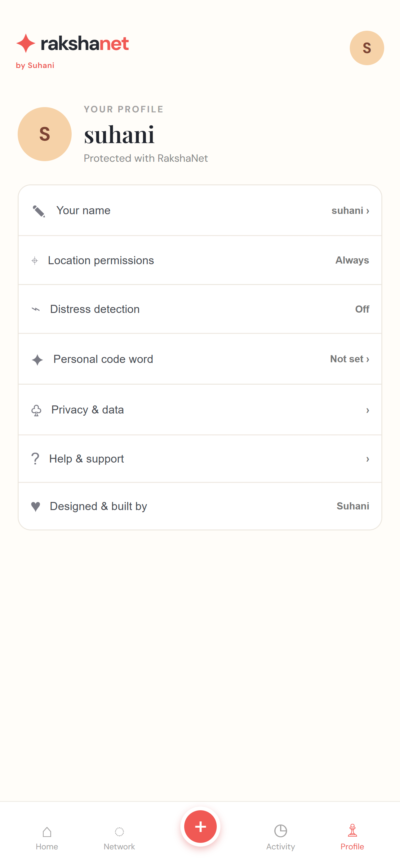Click the pencil icon beside Your name
The height and width of the screenshot is (868, 400).
pyautogui.click(x=39, y=211)
